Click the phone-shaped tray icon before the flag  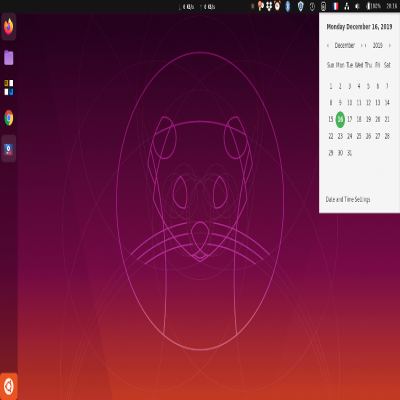[323, 6]
